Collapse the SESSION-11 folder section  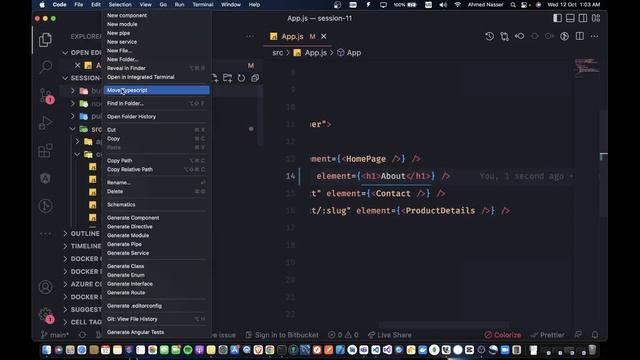tap(65, 78)
